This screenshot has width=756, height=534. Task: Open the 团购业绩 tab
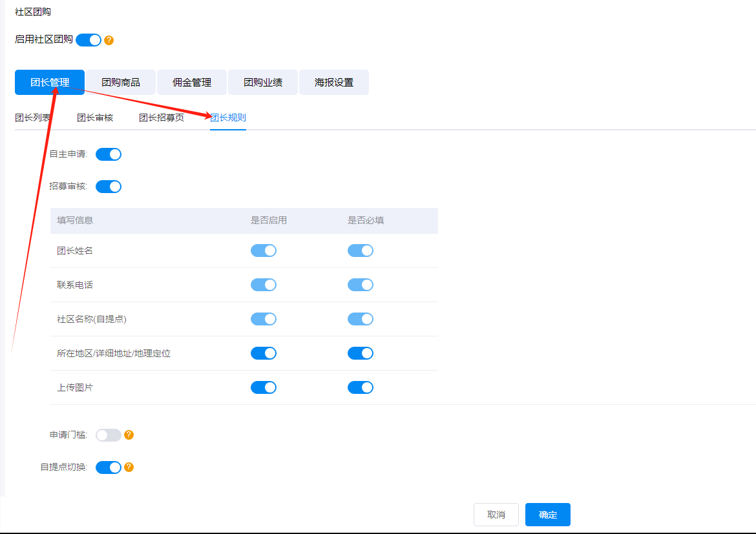pos(263,83)
